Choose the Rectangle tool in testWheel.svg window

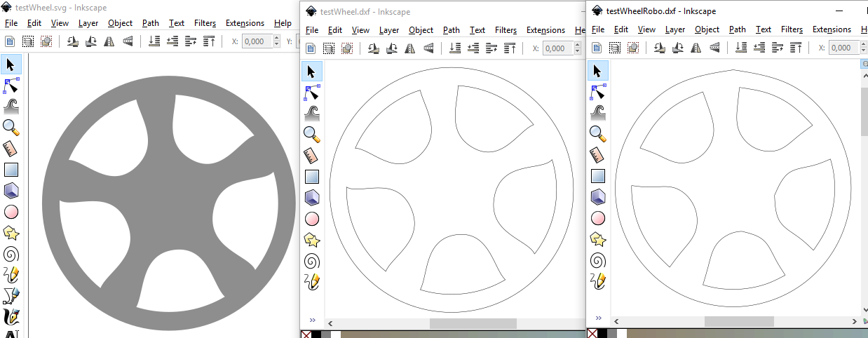click(x=11, y=170)
